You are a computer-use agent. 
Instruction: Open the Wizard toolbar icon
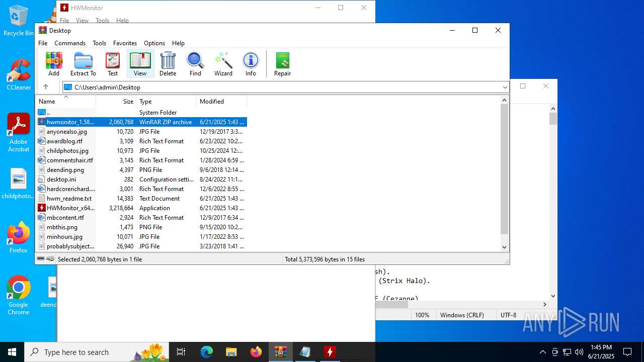(223, 64)
